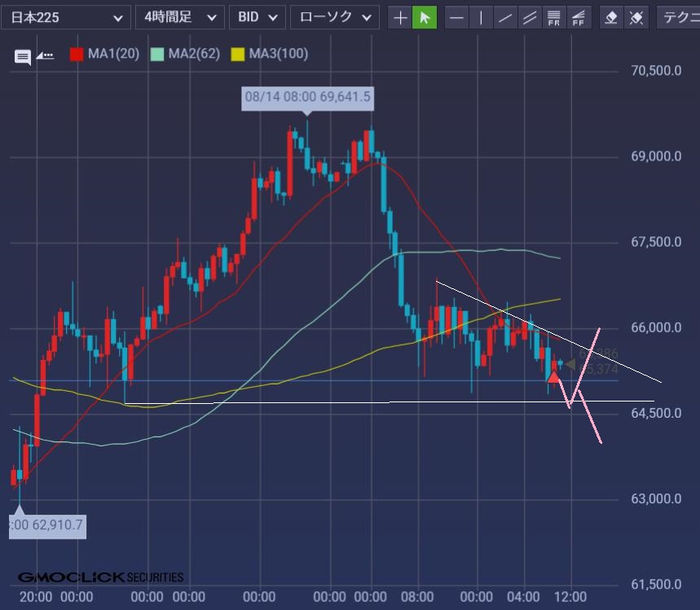Select the trend line drawing tool
Screen dimensions: 700x610
click(x=505, y=18)
